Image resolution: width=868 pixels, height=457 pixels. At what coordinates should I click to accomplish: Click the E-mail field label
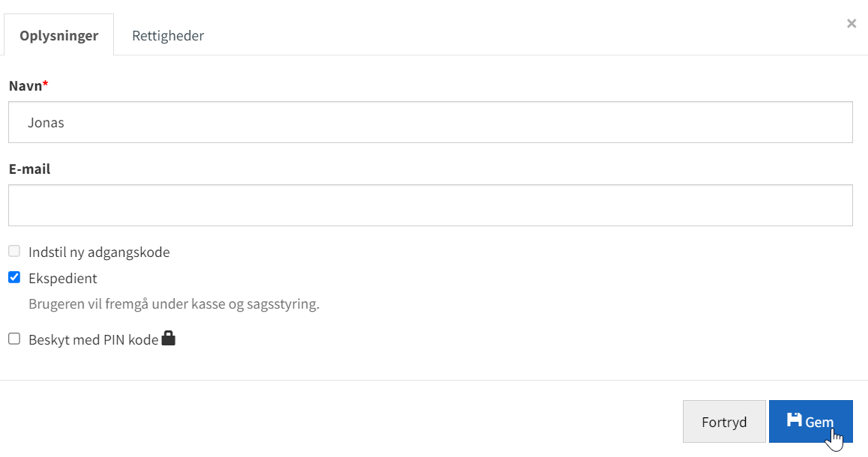(x=29, y=169)
